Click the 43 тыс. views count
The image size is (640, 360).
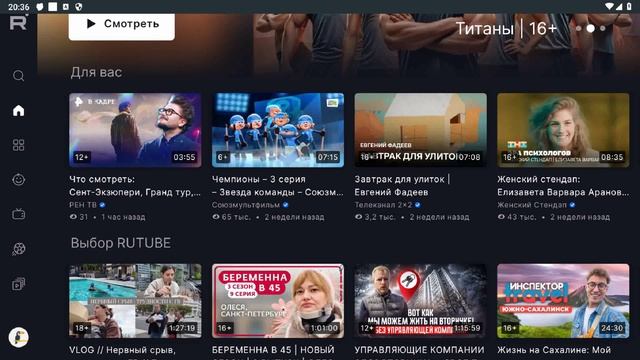[x=517, y=217]
